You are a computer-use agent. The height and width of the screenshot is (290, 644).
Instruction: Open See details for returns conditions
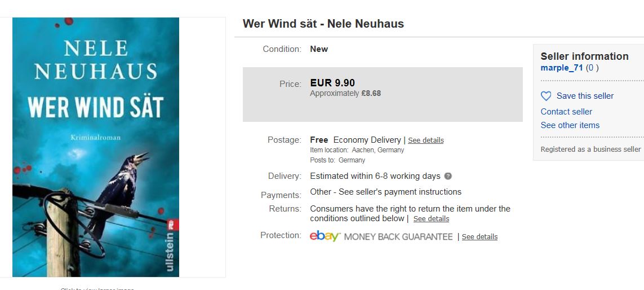tap(431, 219)
